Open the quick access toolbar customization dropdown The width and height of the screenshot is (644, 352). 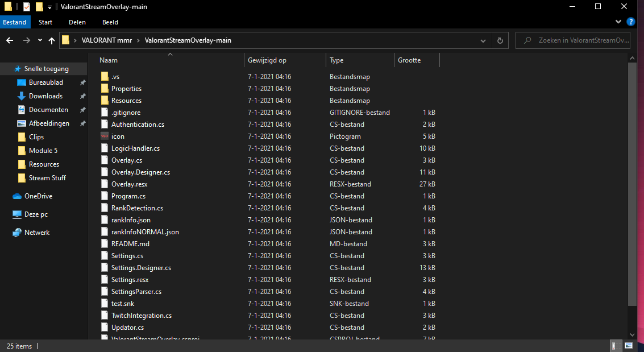[x=49, y=7]
